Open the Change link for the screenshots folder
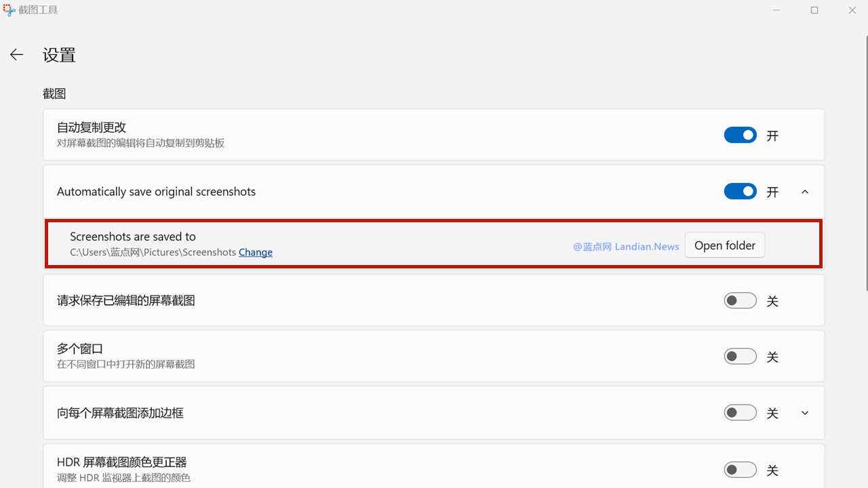868x488 pixels. pos(256,252)
